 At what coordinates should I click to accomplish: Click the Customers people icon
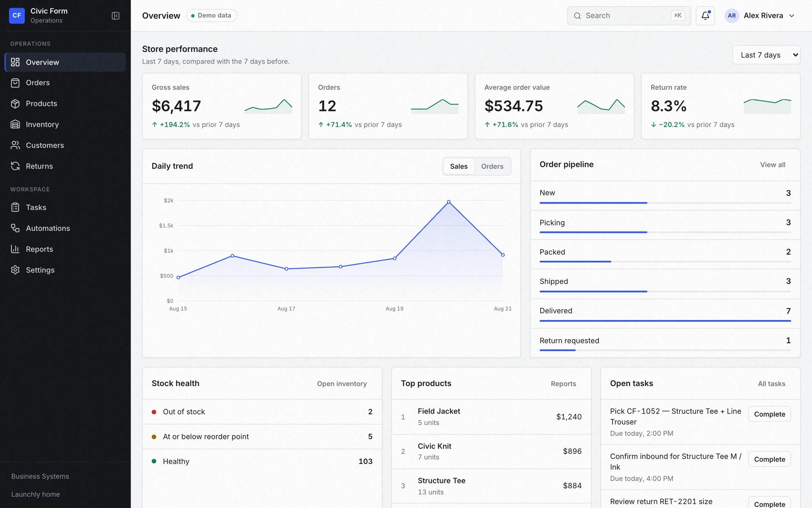click(x=15, y=145)
